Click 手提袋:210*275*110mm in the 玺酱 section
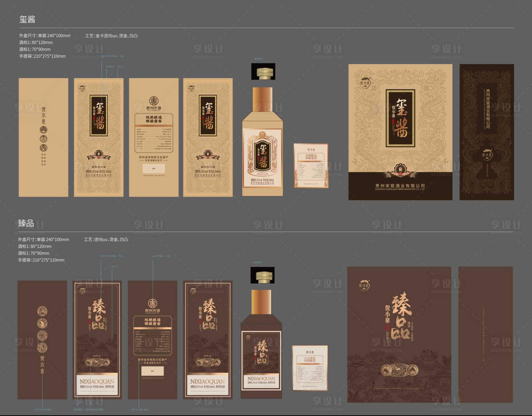 click(42, 56)
